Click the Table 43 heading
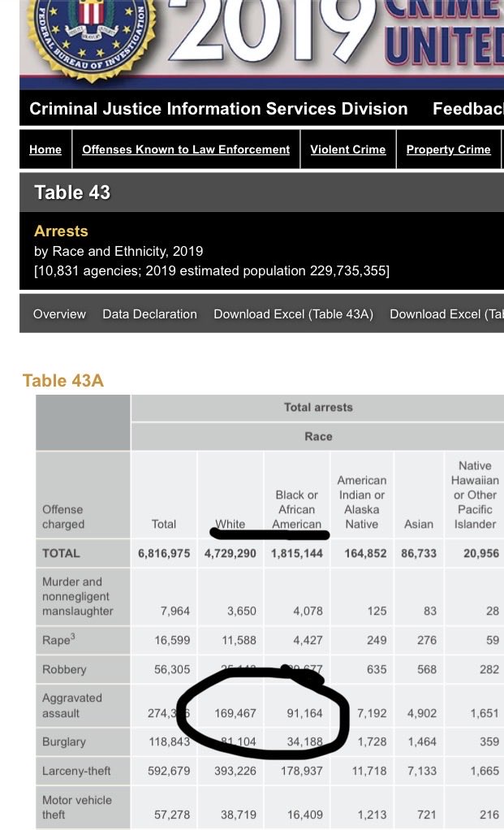The height and width of the screenshot is (830, 504). pos(72,192)
